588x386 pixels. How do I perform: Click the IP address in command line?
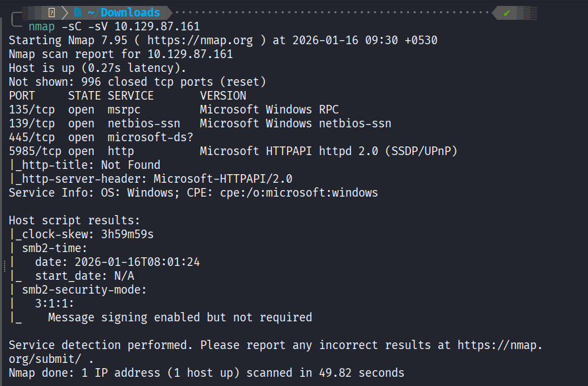157,26
